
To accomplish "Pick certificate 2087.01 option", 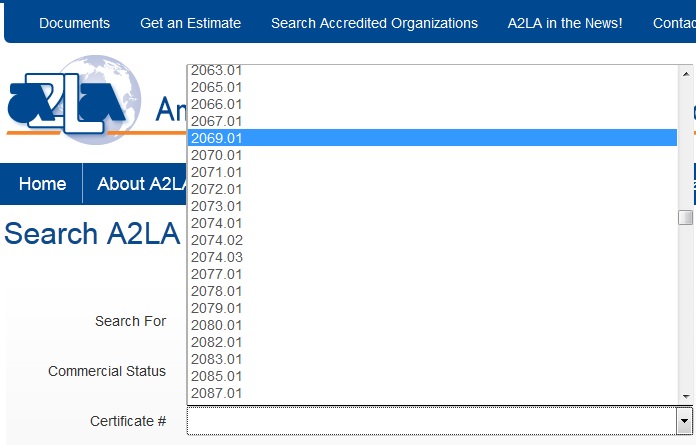I will click(x=217, y=393).
